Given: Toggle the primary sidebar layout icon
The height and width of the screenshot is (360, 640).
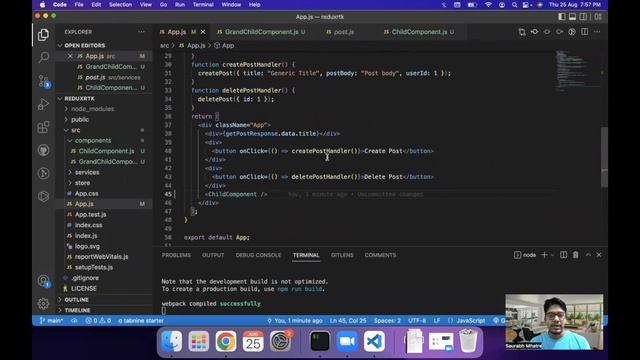Looking at the screenshot, I should tap(562, 17).
